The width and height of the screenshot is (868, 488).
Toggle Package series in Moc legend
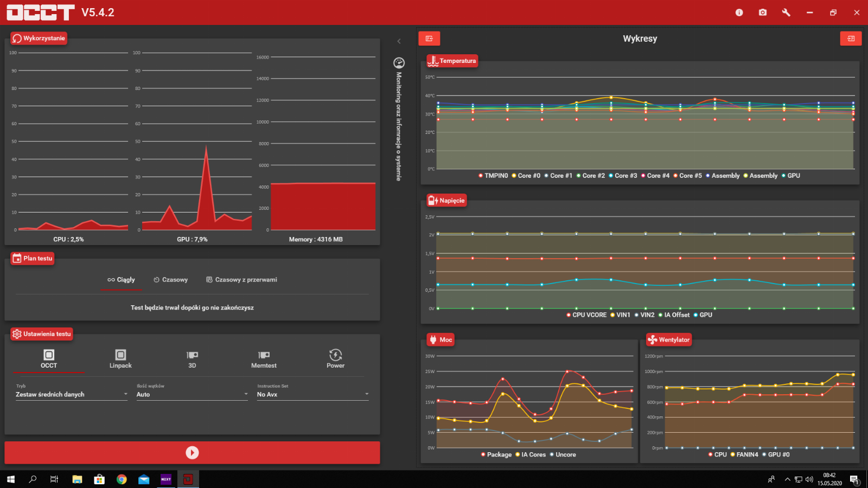496,455
